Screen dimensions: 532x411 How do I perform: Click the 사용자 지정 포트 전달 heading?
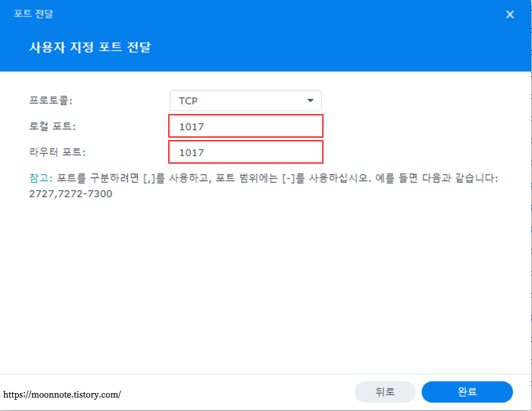(x=90, y=47)
